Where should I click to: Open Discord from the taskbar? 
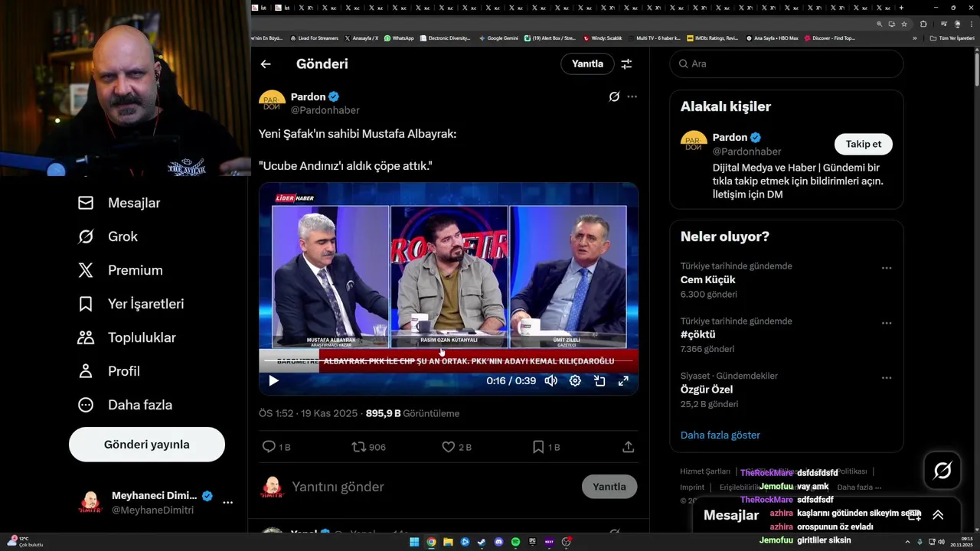(498, 542)
